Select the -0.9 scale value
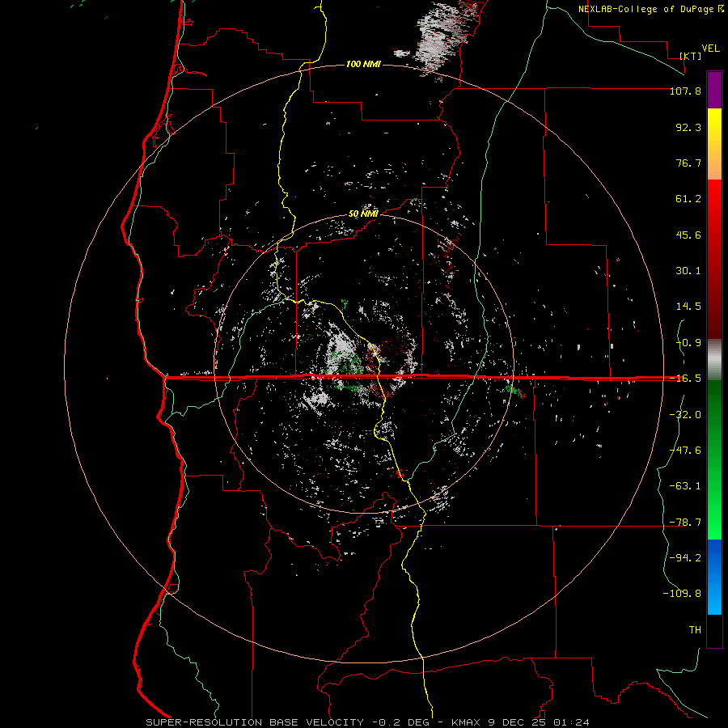 (688, 343)
